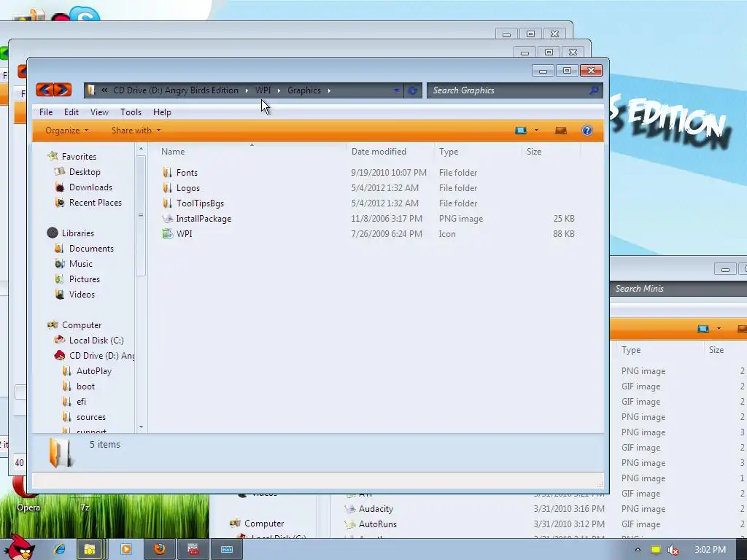Viewport: 747px width, 560px height.
Task: Click the search magnifier in Search Graphics
Action: click(x=594, y=90)
